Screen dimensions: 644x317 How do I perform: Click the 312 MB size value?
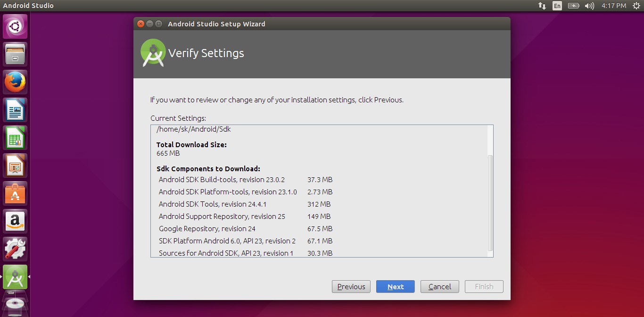pyautogui.click(x=319, y=204)
